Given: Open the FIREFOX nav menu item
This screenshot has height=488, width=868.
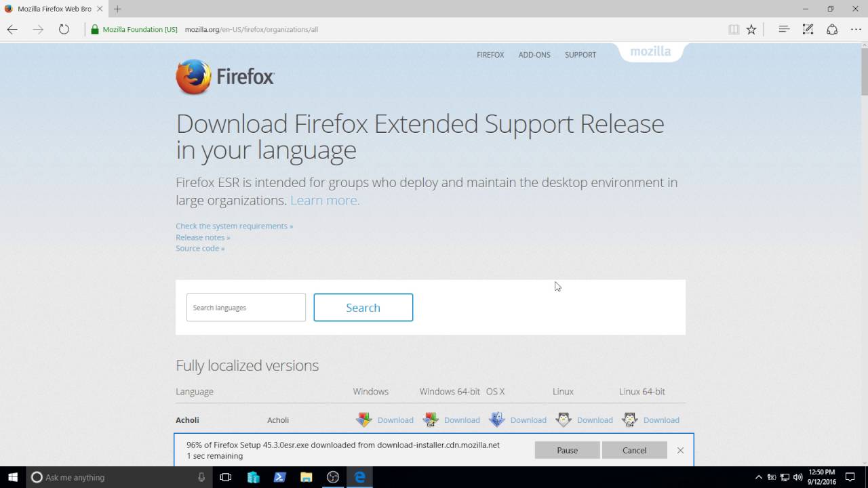Looking at the screenshot, I should pos(490,55).
